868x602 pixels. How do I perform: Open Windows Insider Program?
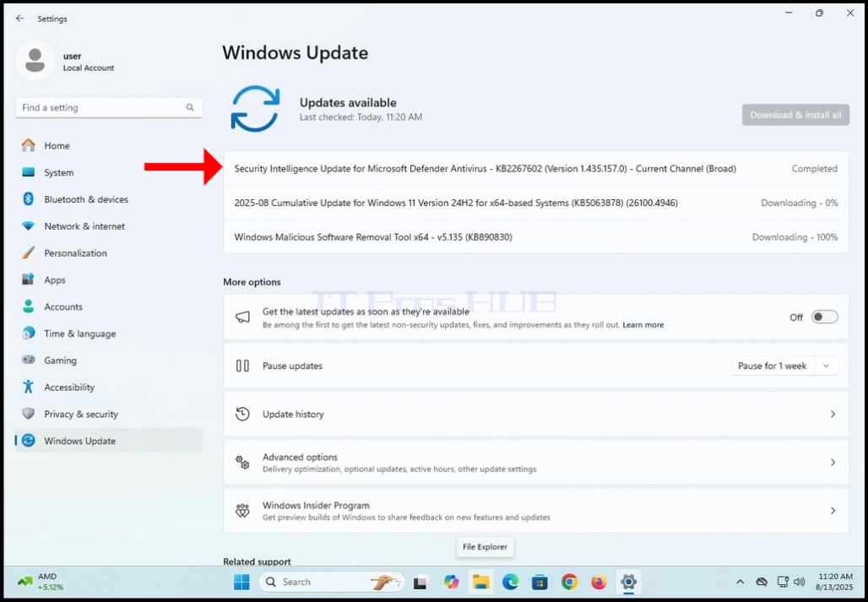536,511
